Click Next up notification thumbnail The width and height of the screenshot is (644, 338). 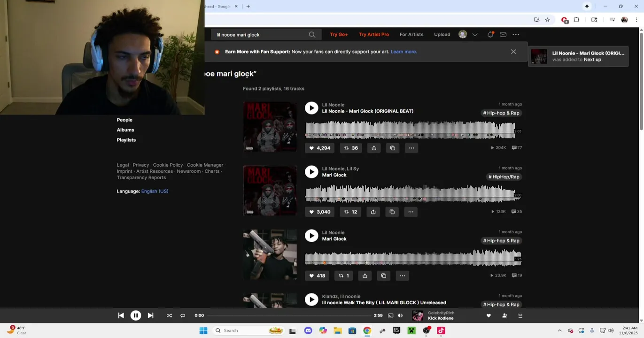click(x=539, y=56)
